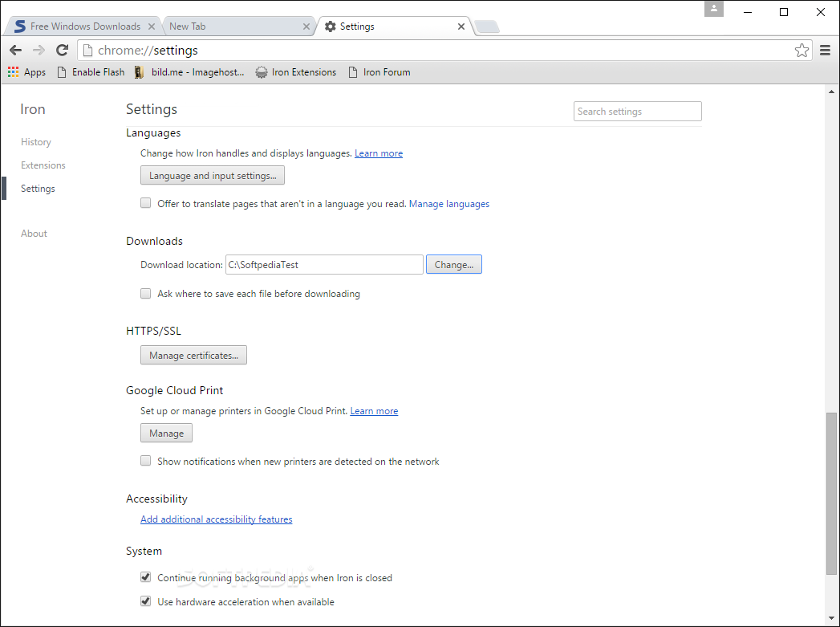Open Add additional accessibility features link
This screenshot has width=840, height=627.
(217, 519)
